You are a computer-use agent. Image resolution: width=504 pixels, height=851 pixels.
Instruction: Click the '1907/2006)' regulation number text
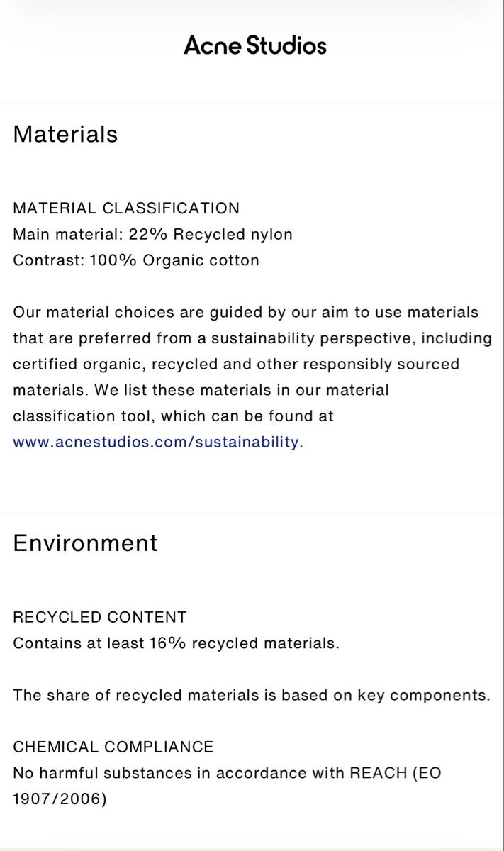[x=60, y=799]
